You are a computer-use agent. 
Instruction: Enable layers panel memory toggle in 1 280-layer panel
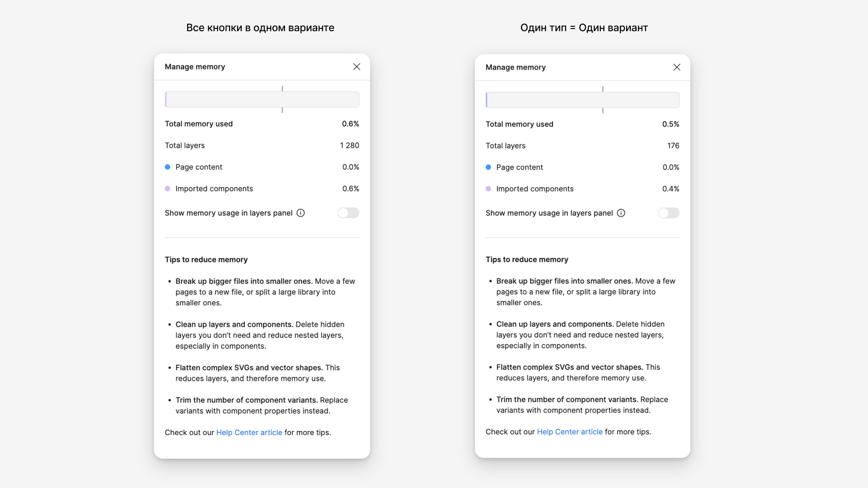pyautogui.click(x=349, y=213)
